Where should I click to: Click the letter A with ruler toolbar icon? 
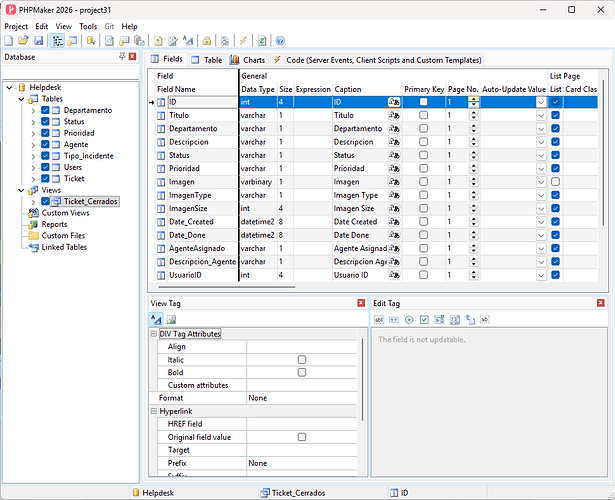(x=188, y=40)
